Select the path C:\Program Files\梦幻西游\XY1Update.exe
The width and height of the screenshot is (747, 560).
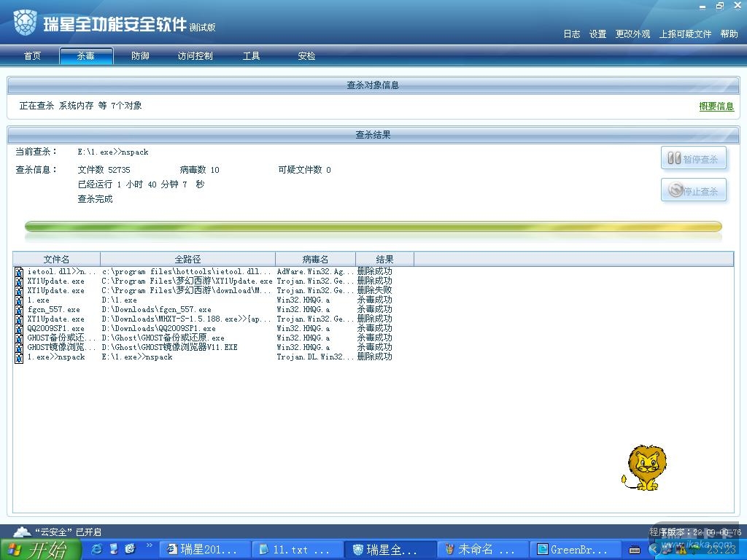click(x=187, y=281)
